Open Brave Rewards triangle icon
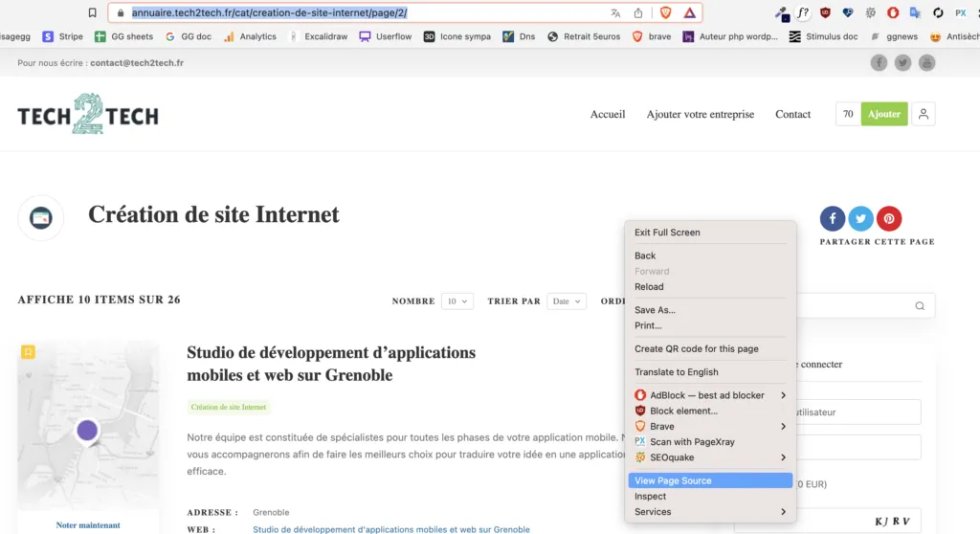Viewport: 980px width, 534px height. click(689, 12)
